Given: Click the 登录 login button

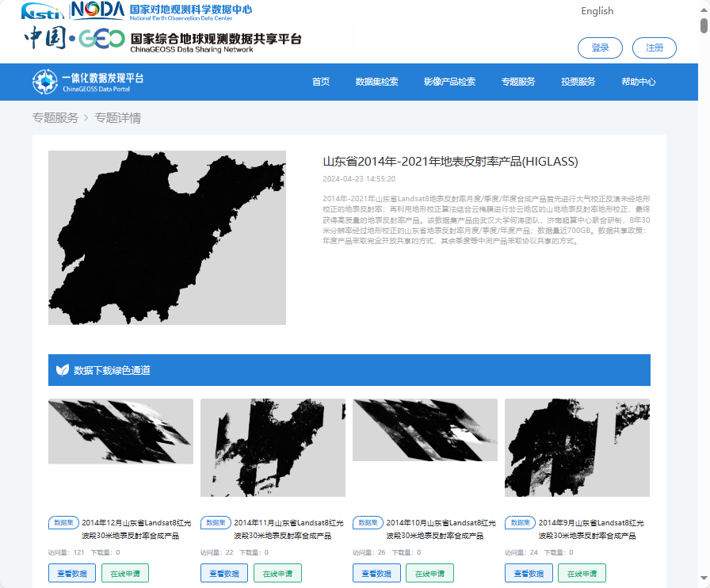Looking at the screenshot, I should [600, 48].
